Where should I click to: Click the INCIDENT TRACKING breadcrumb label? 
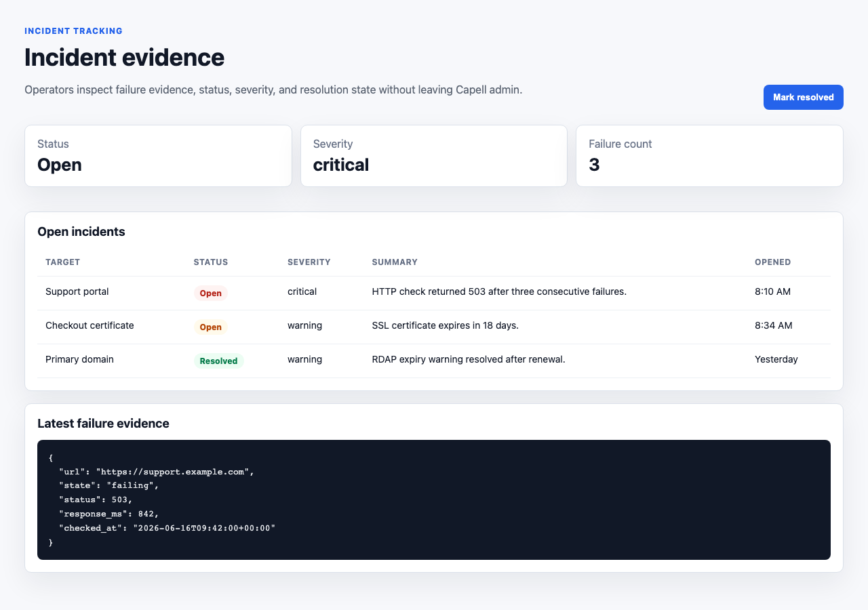pyautogui.click(x=73, y=31)
